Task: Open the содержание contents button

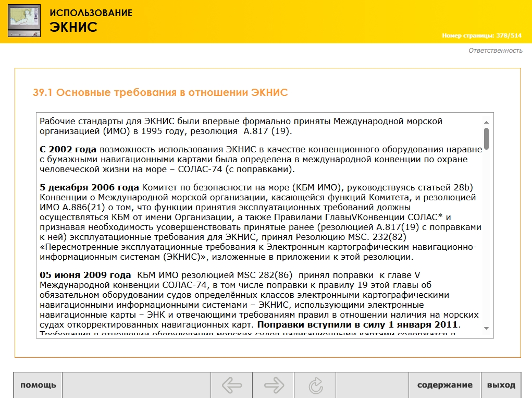Action: click(x=445, y=385)
